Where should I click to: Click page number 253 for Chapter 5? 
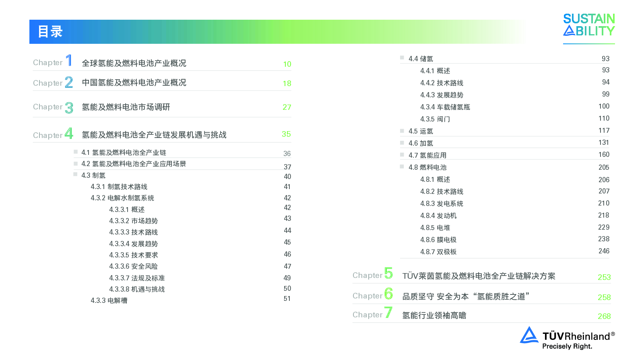coord(604,277)
